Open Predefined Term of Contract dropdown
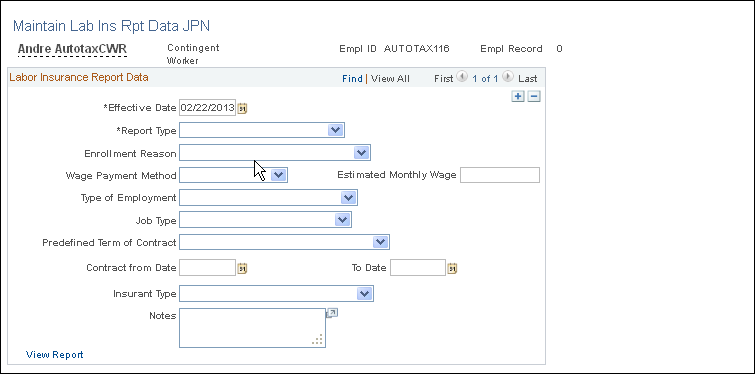The width and height of the screenshot is (755, 374). point(380,242)
